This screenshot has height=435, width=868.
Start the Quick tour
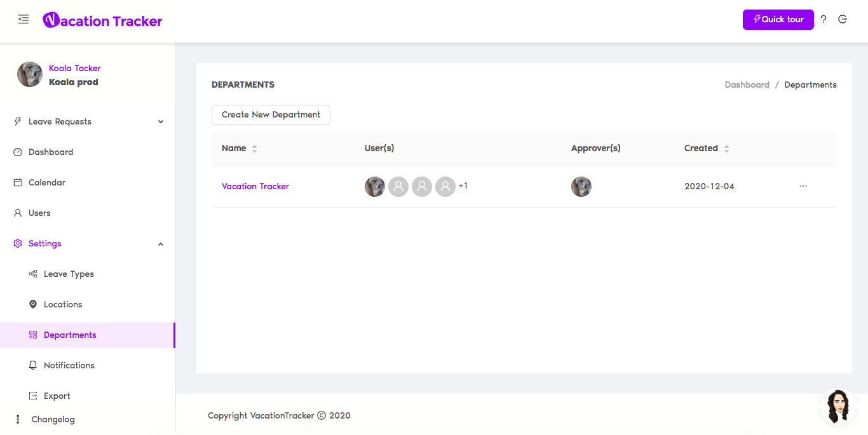coord(778,19)
